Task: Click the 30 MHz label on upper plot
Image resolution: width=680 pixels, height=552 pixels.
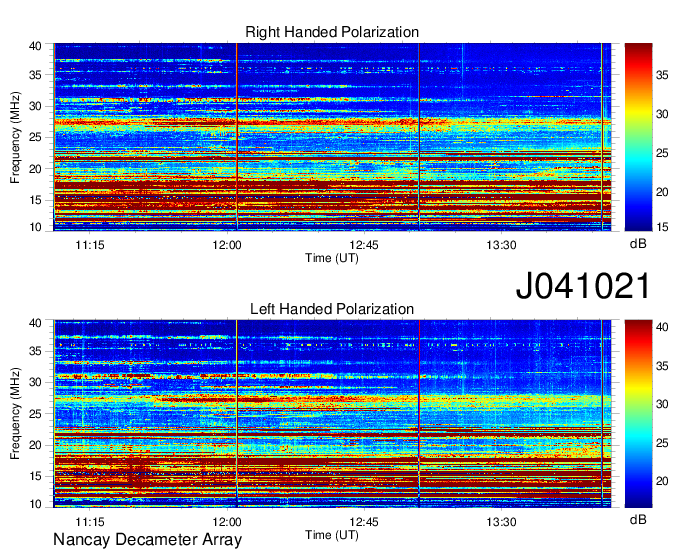Action: coord(36,106)
